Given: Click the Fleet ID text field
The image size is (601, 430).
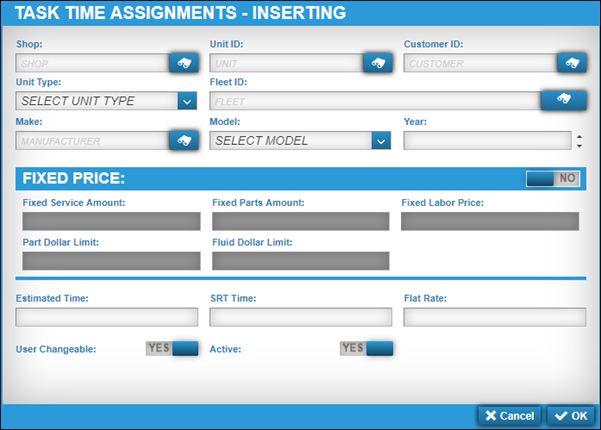Looking at the screenshot, I should 375,100.
